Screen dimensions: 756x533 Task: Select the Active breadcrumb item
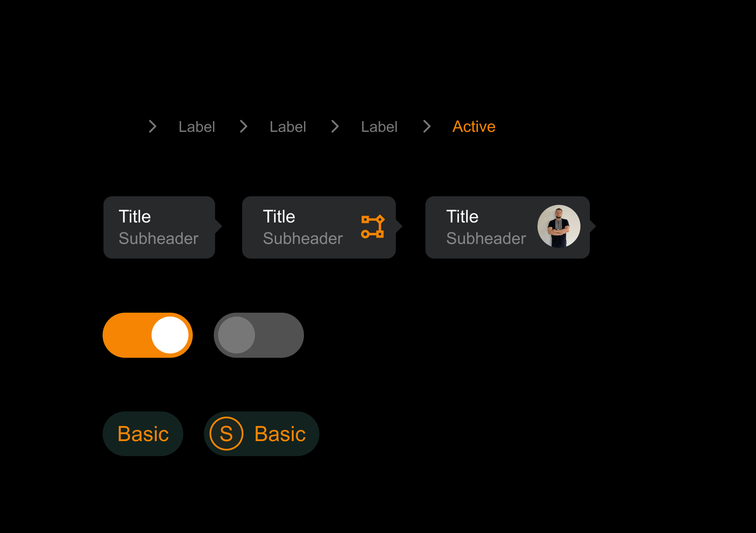pos(474,127)
